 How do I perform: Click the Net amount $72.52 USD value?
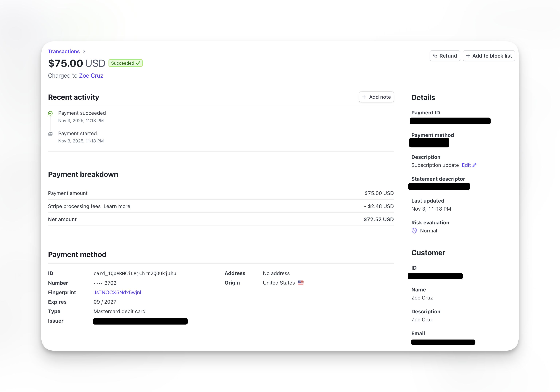[379, 219]
